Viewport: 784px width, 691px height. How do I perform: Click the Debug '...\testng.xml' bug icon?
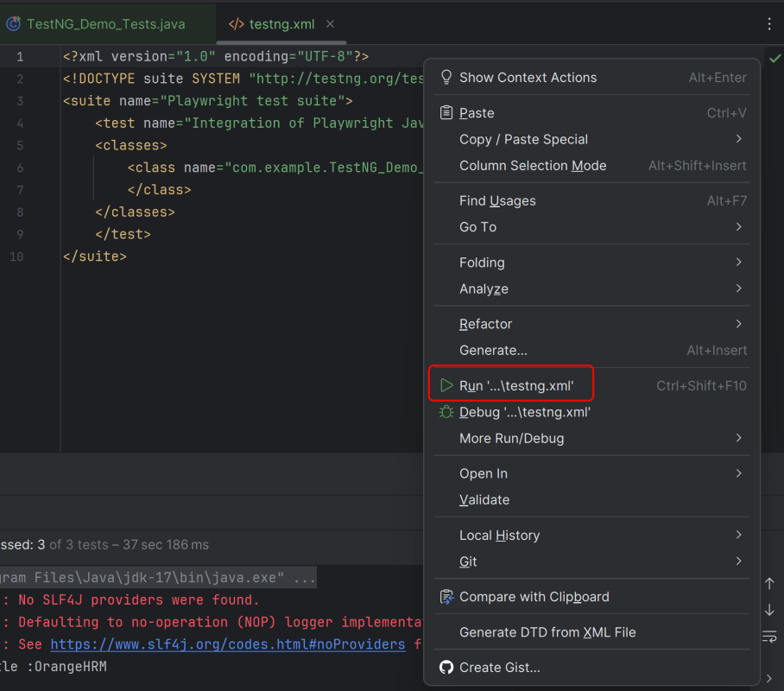446,412
